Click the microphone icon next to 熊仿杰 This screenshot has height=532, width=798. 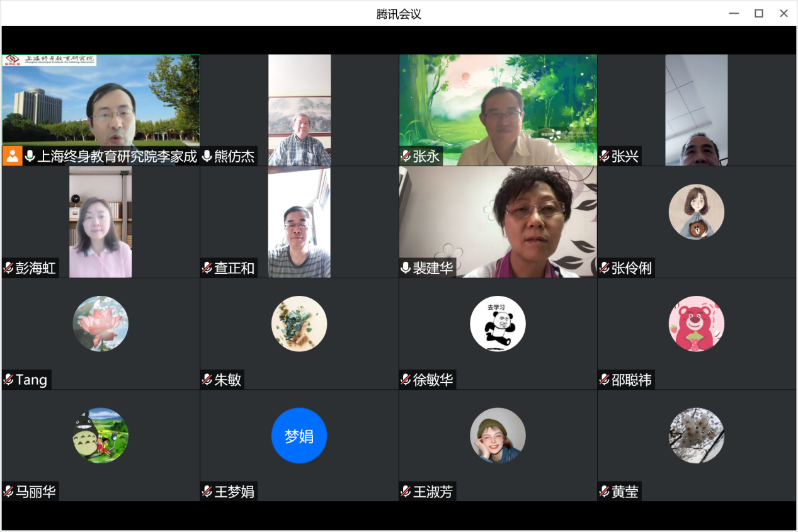tap(207, 156)
